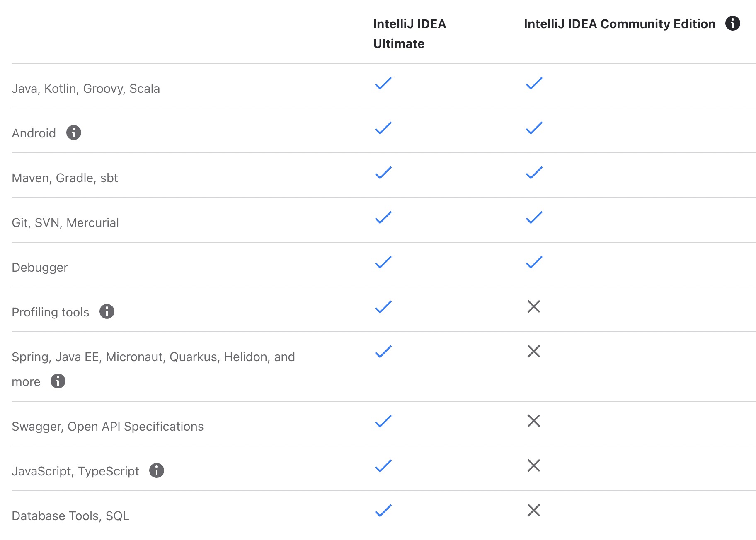
Task: Select the IntelliJ IDEA Ultimate column header
Action: (409, 33)
